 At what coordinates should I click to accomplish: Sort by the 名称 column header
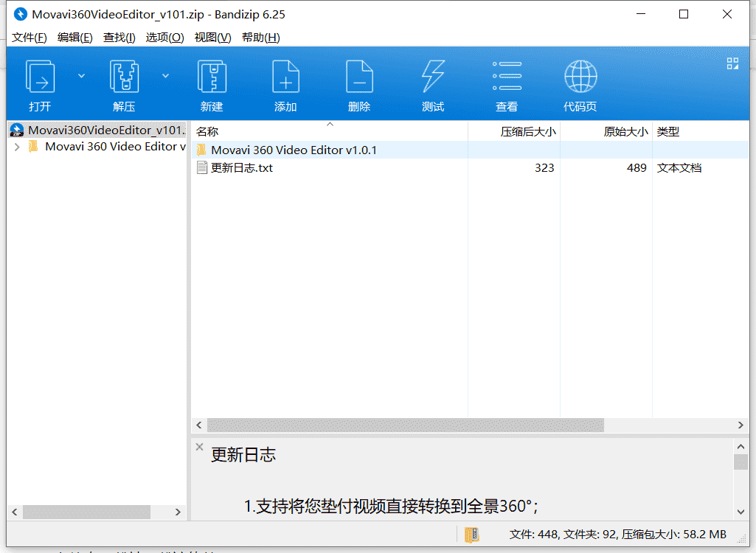pyautogui.click(x=330, y=131)
